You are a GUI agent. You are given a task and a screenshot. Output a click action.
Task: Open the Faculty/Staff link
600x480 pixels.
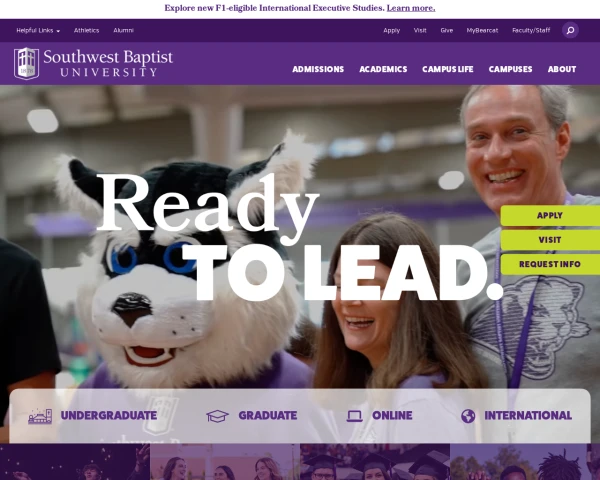tap(531, 30)
